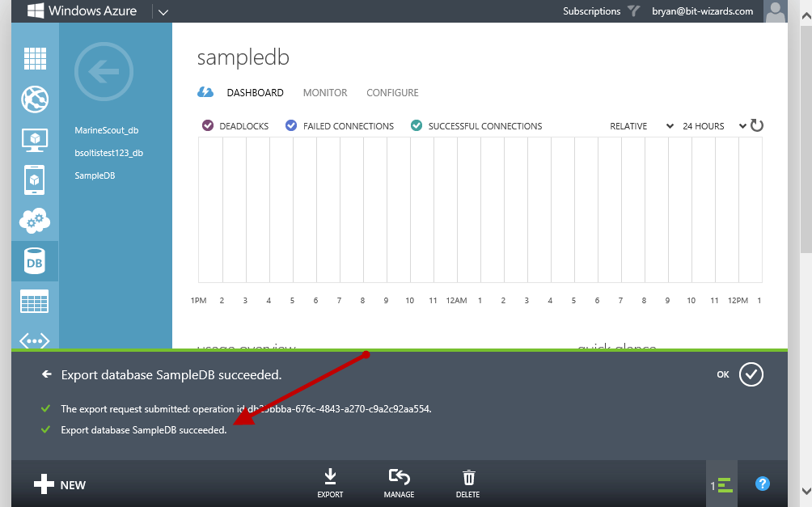Switch to the DASHBOARD tab
The width and height of the screenshot is (812, 507).
(x=256, y=93)
